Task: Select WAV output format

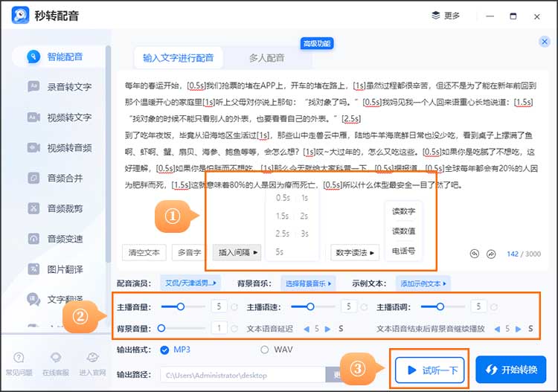Action: (x=264, y=350)
